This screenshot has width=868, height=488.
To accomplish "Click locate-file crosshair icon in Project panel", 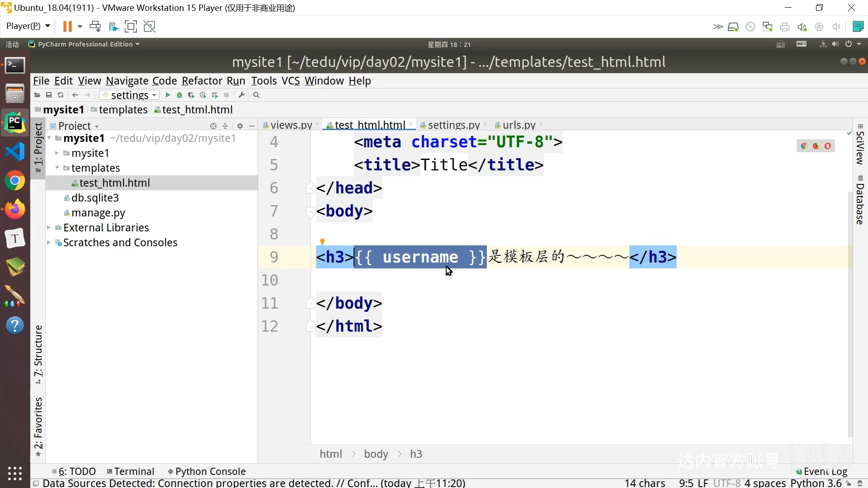I will coord(213,126).
